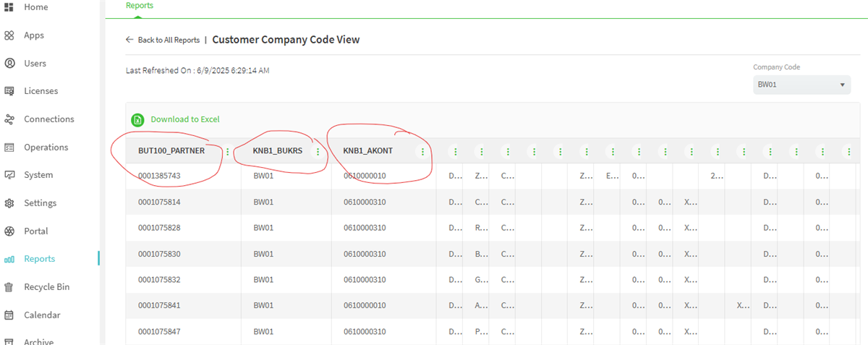Click the Calendar icon in sidebar

9,315
